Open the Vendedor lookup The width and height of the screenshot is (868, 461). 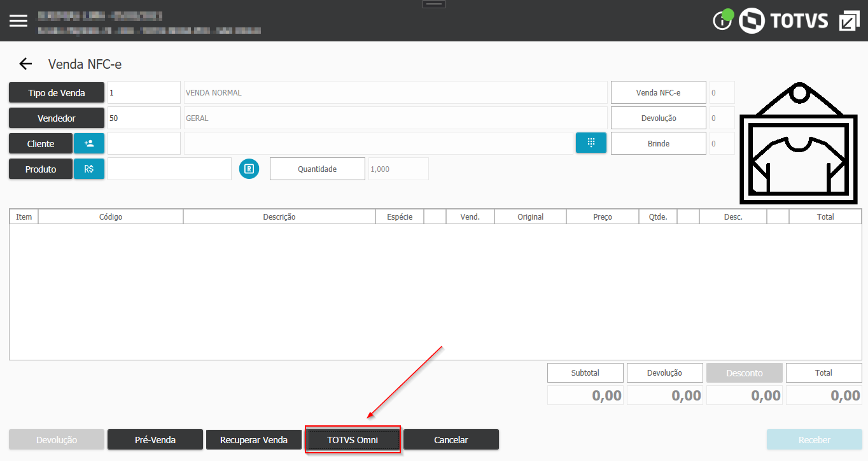click(57, 118)
